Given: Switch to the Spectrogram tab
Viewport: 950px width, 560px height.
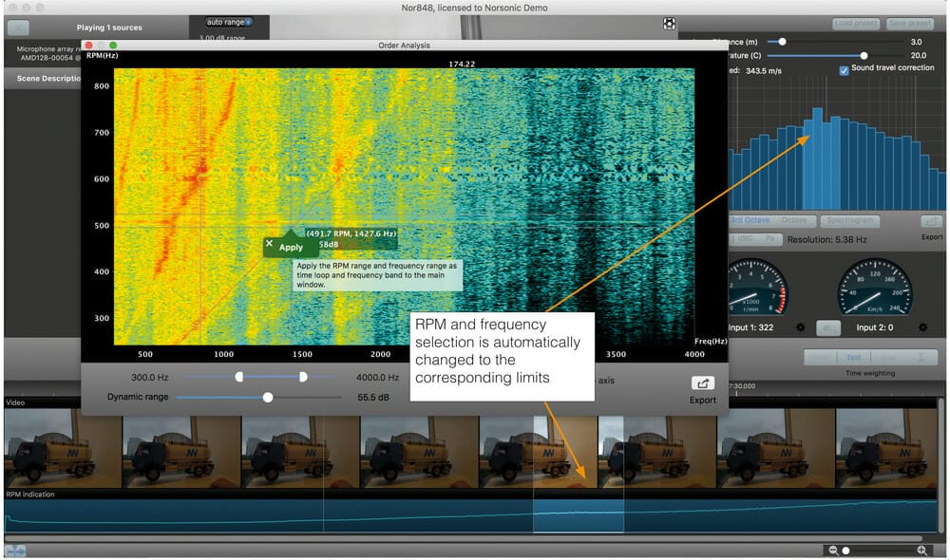Looking at the screenshot, I should 848,220.
